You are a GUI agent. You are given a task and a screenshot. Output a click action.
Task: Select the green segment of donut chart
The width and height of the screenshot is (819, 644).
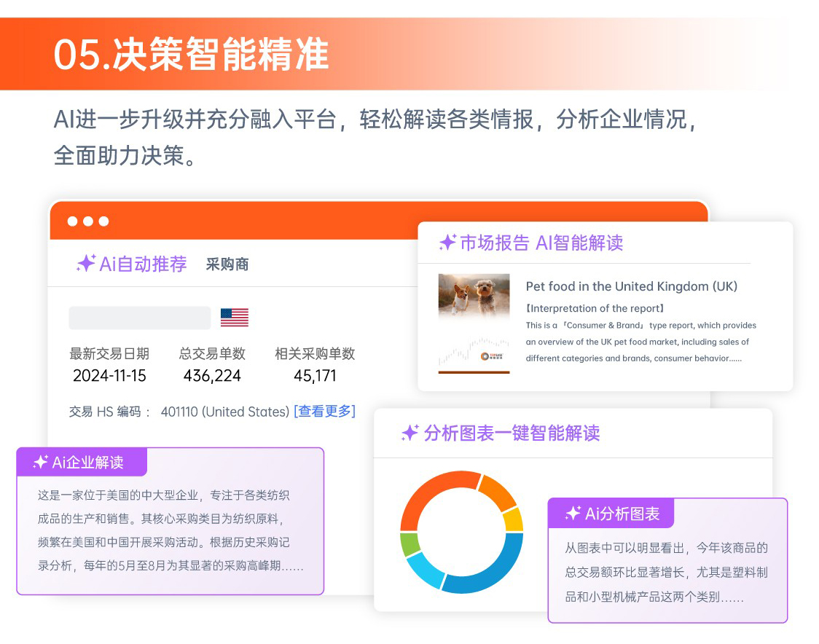(409, 544)
